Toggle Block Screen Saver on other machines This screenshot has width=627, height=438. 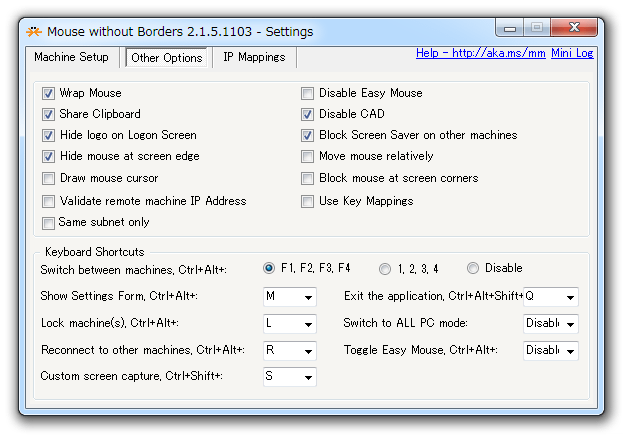[x=308, y=135]
